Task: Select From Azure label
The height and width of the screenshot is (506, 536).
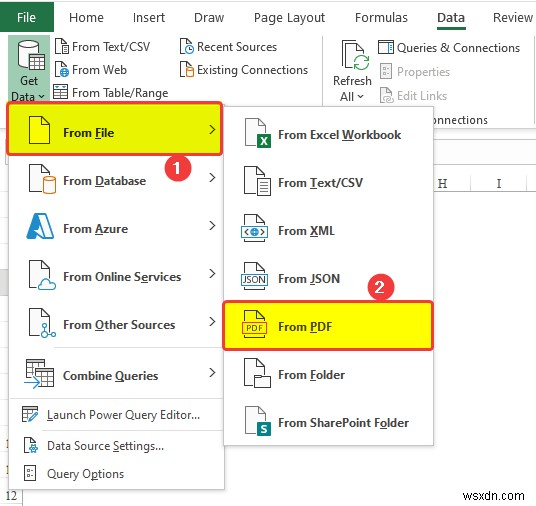Action: pyautogui.click(x=96, y=228)
